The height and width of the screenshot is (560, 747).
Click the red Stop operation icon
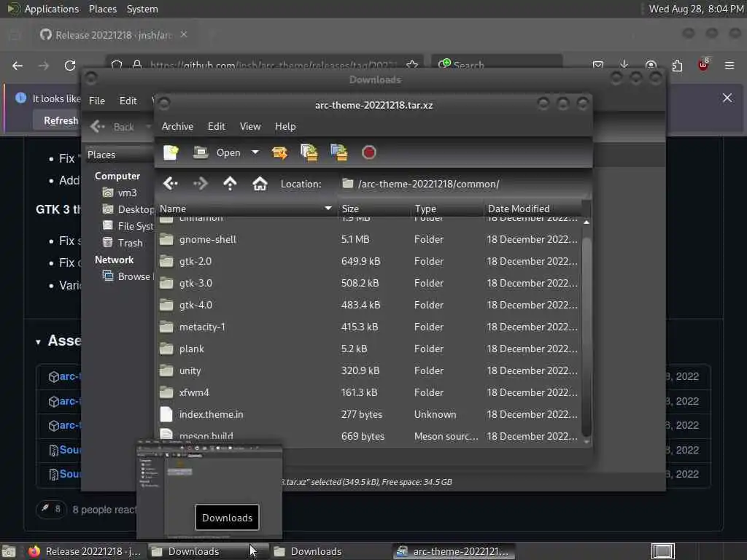(x=368, y=152)
